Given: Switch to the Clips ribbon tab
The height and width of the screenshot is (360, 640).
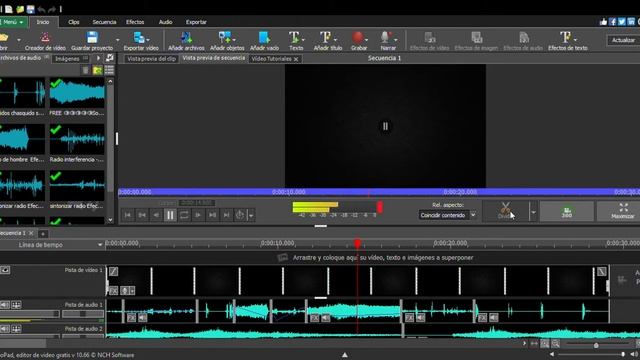Looking at the screenshot, I should 74,22.
